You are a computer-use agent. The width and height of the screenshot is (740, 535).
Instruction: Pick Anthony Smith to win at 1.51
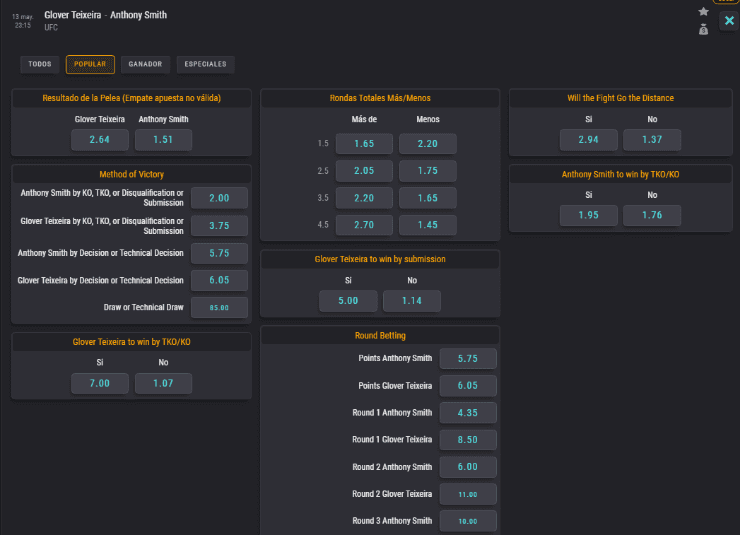[x=163, y=139]
